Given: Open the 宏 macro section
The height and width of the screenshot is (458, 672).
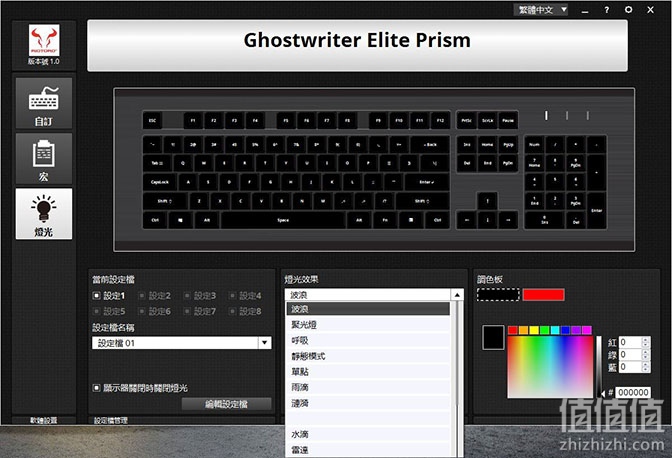Looking at the screenshot, I should tap(44, 159).
